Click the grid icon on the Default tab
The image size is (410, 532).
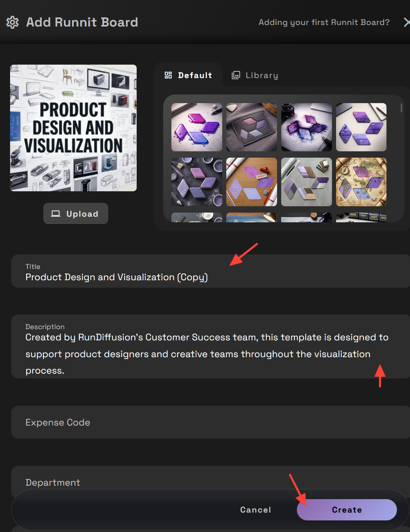tap(168, 75)
